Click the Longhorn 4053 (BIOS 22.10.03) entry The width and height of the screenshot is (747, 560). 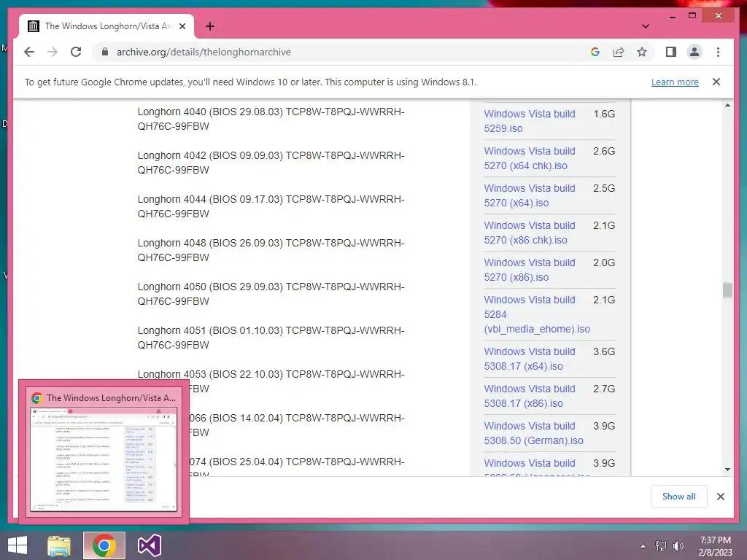[271, 374]
